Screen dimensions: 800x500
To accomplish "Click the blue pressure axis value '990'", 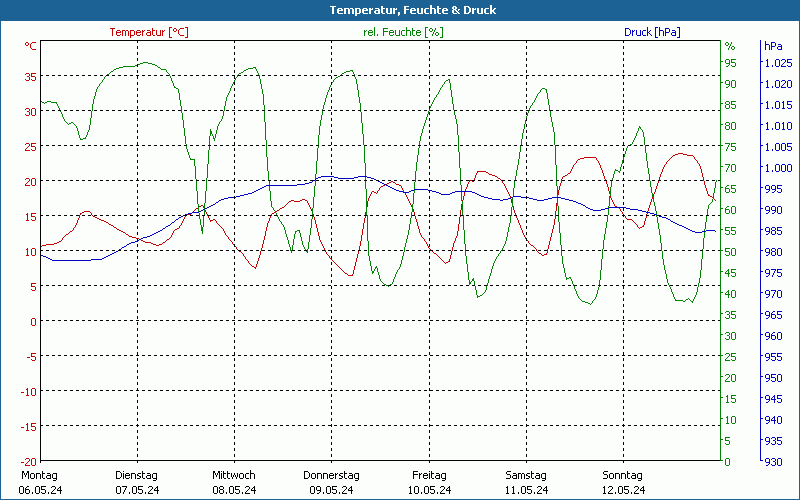I will coord(773,210).
